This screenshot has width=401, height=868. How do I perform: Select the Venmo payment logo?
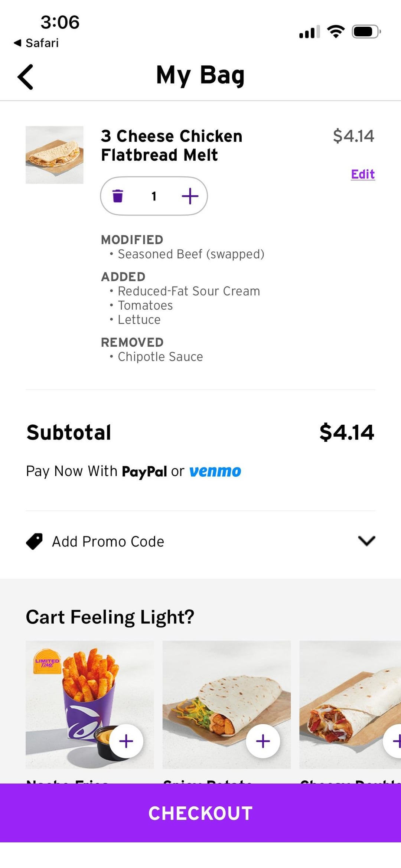pyautogui.click(x=215, y=471)
